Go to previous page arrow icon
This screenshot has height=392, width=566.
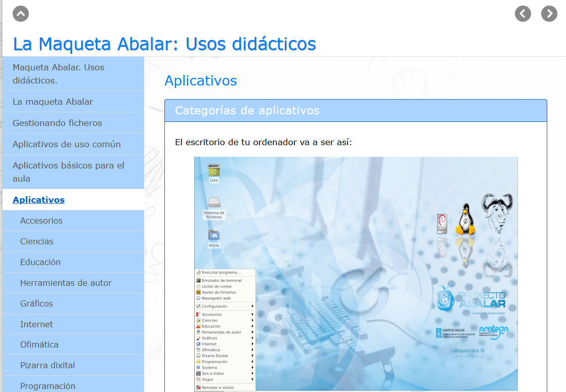pos(523,14)
